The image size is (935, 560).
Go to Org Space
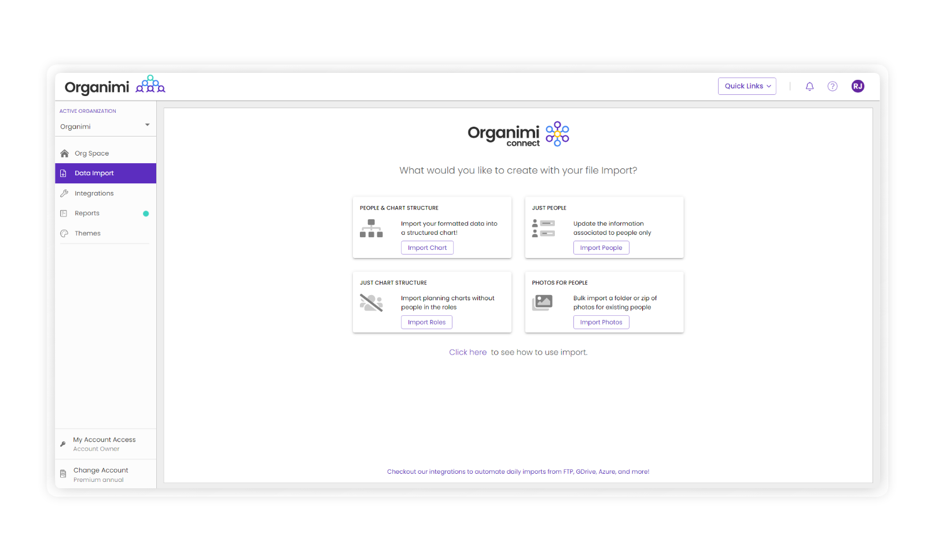click(105, 153)
